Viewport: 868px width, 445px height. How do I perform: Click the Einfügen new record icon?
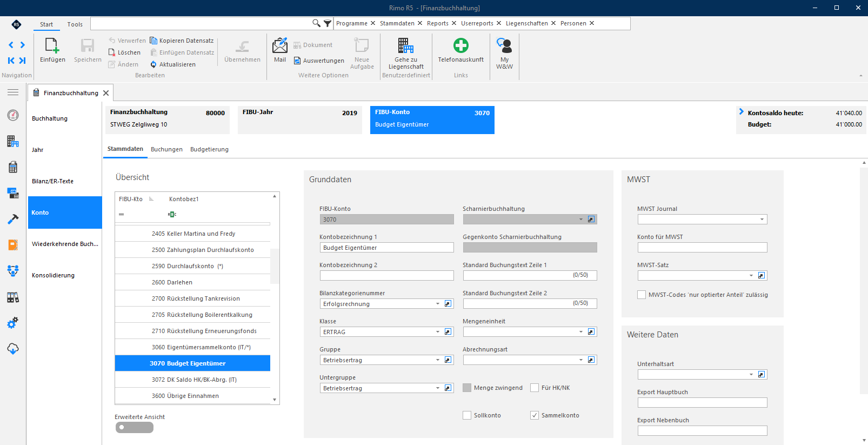[x=52, y=45]
